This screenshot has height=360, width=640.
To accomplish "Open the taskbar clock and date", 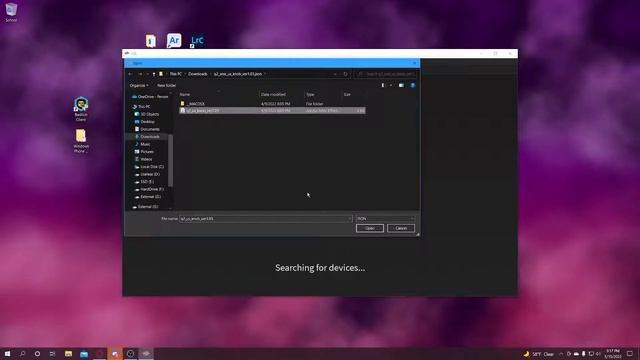I will coord(613,353).
